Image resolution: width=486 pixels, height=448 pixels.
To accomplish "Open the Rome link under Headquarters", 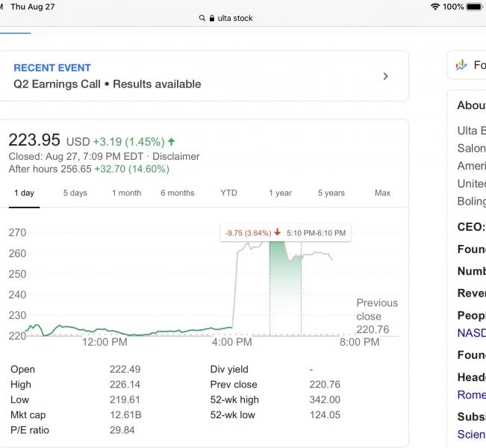I will click(x=471, y=395).
